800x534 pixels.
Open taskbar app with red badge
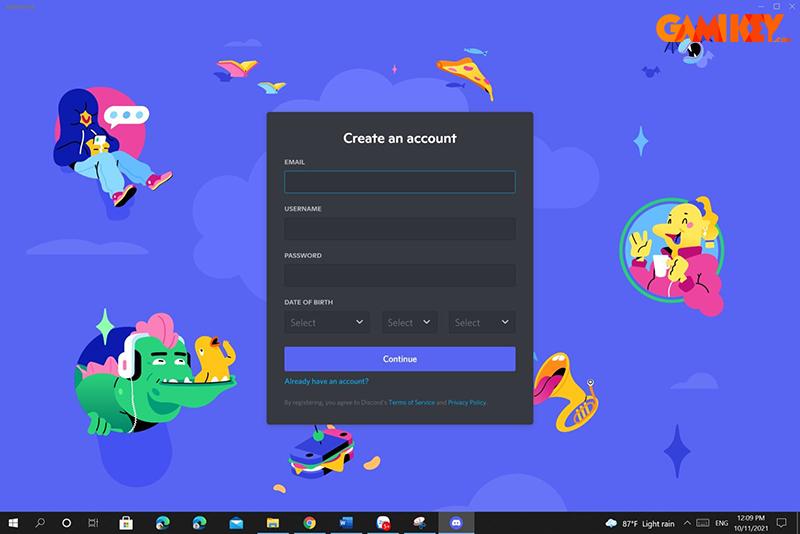tap(383, 523)
